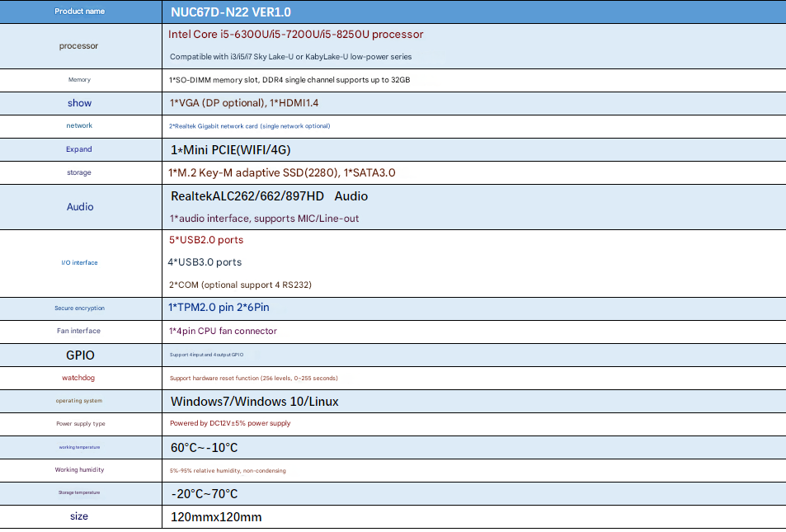Click the 'RealtekALC262/662/897HD Audio' text
Image resolution: width=786 pixels, height=532 pixels.
point(269,196)
